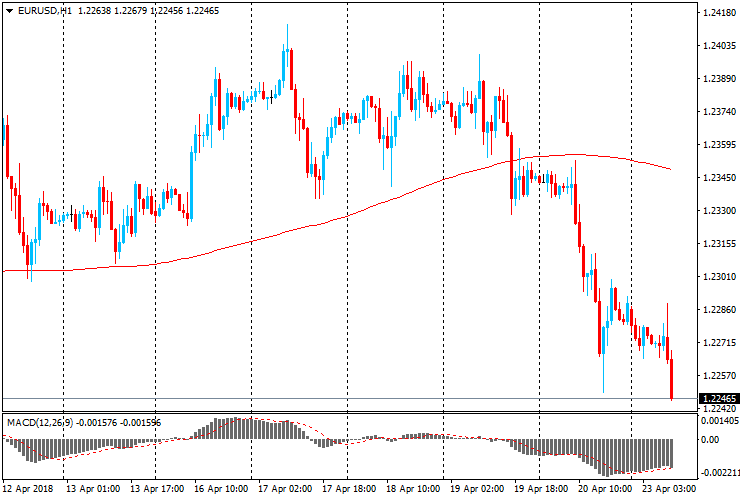Click the 17 Apr 02:00 time label

(x=285, y=489)
